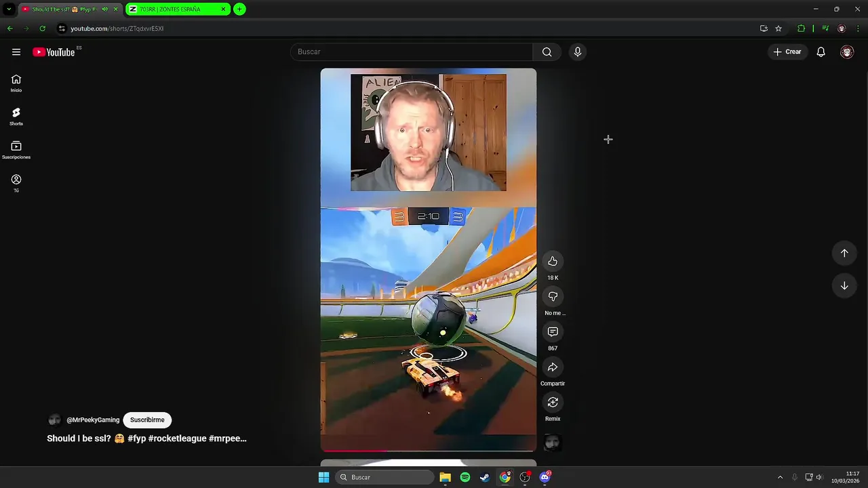868x488 pixels.
Task: Open the comments showing 867
Action: (553, 332)
